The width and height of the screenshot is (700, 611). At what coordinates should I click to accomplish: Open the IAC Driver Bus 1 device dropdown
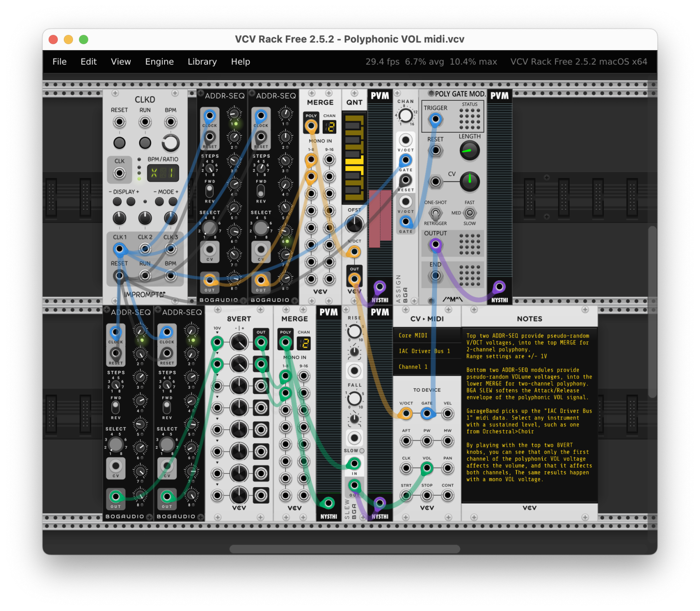(x=427, y=351)
